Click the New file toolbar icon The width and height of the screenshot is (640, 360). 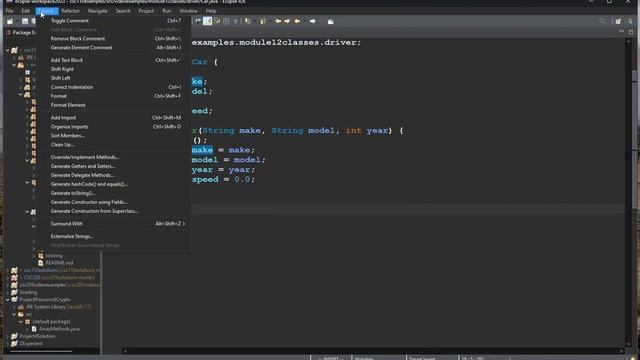click(x=10, y=21)
